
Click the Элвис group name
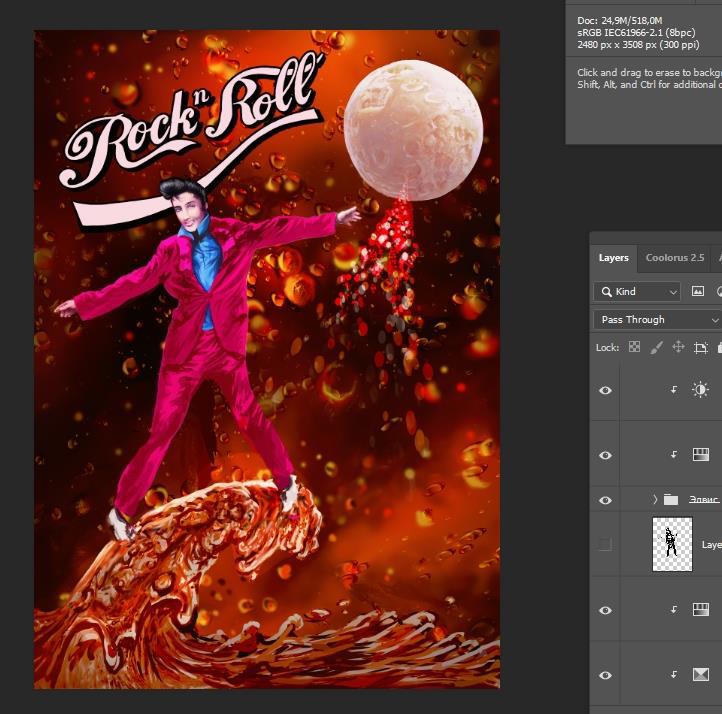click(704, 499)
